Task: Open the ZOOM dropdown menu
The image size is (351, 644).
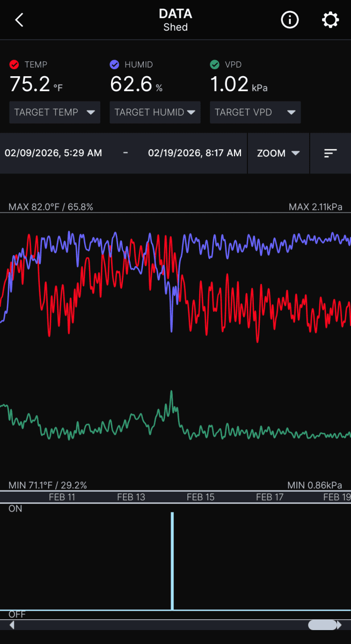Action: click(279, 153)
